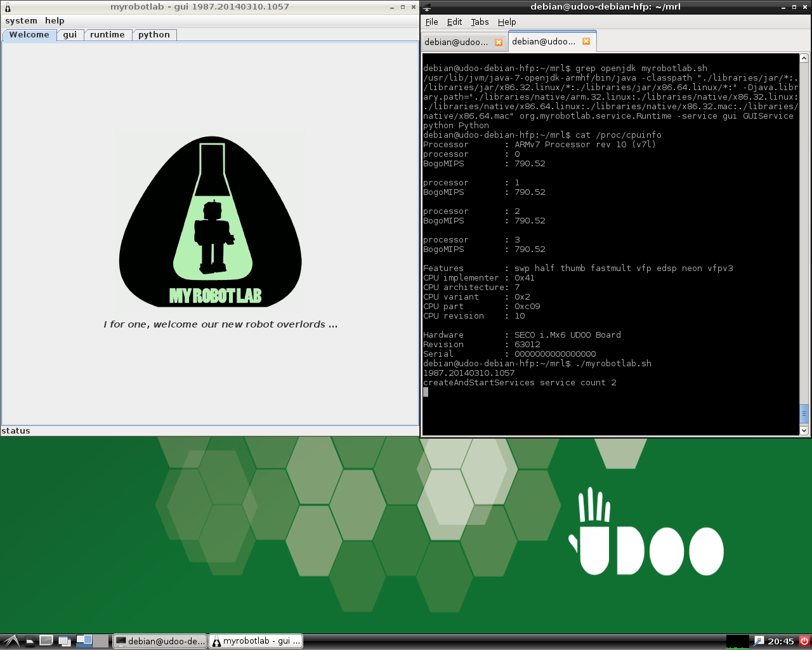Click the './myrobotlab.sh' command line in terminal
The height and width of the screenshot is (650, 812).
pos(537,364)
